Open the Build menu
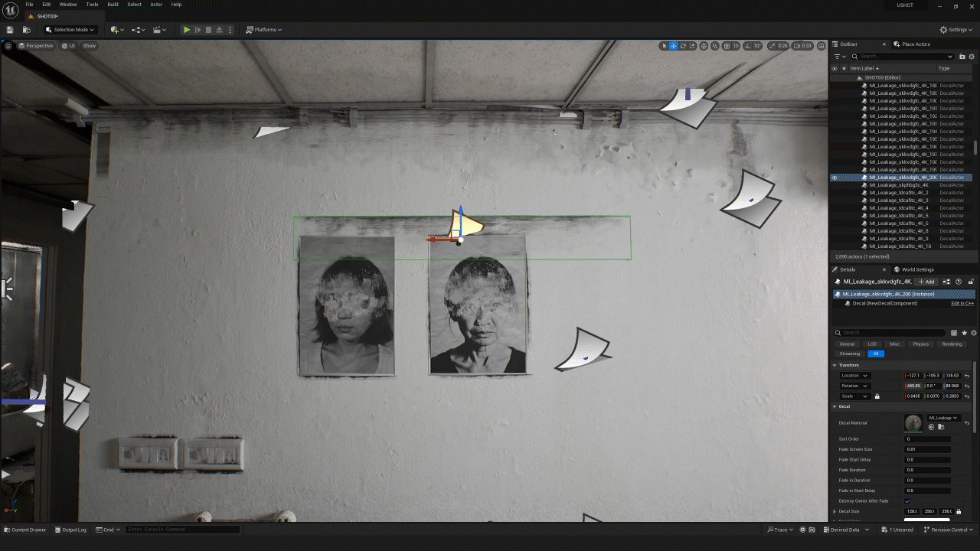 tap(113, 5)
